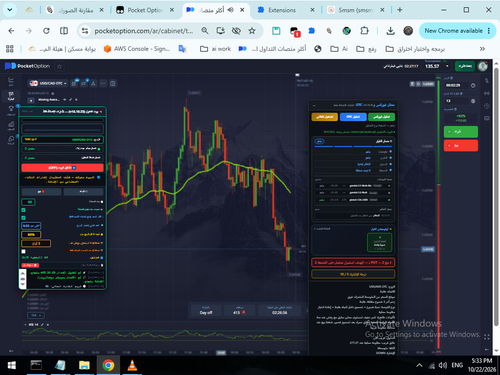
Task: Open the trading sidebar icon at top left
Action: point(11,81)
